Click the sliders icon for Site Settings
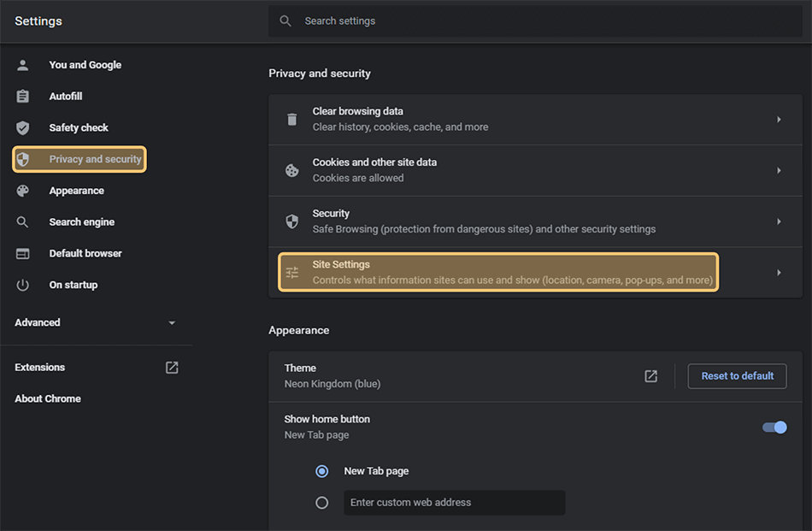The width and height of the screenshot is (812, 531). (x=292, y=273)
